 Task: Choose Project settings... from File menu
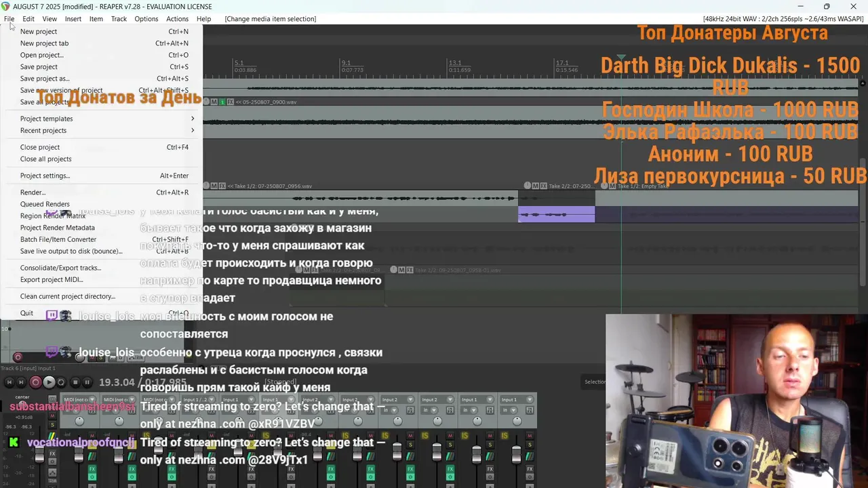(x=45, y=176)
